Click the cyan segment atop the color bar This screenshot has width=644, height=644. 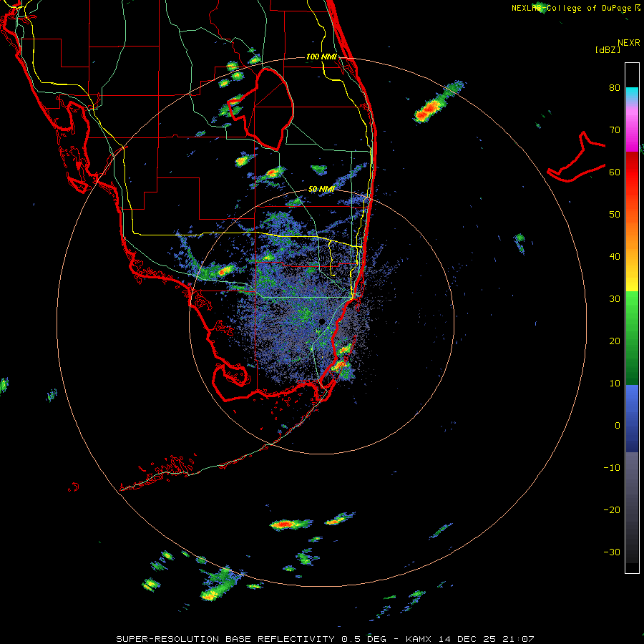click(632, 94)
